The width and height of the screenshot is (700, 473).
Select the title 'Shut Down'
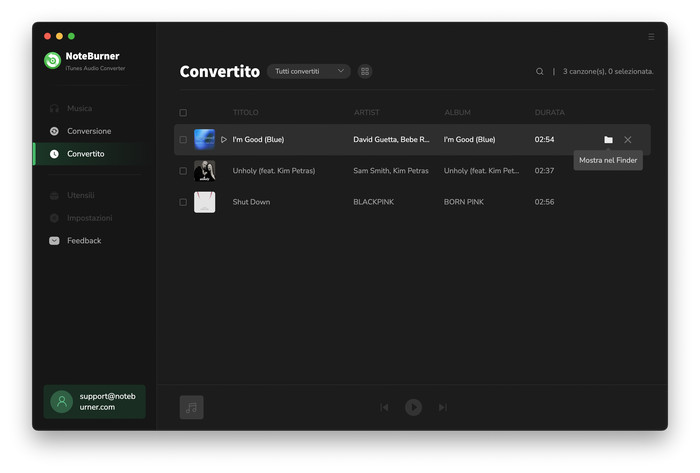pos(251,202)
